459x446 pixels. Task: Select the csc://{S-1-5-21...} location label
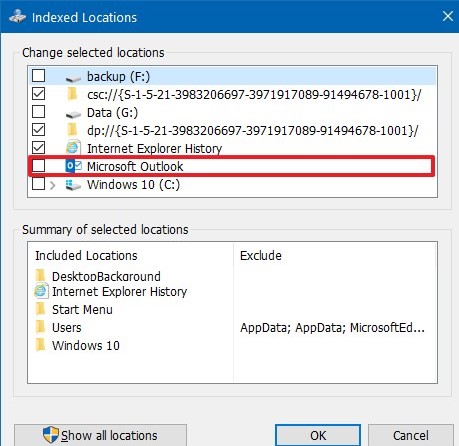pos(254,95)
